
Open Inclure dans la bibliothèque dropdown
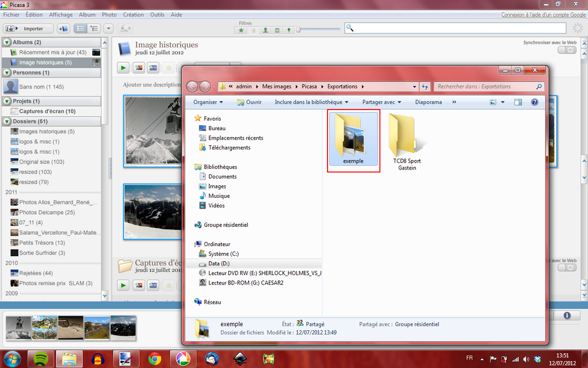(x=312, y=102)
